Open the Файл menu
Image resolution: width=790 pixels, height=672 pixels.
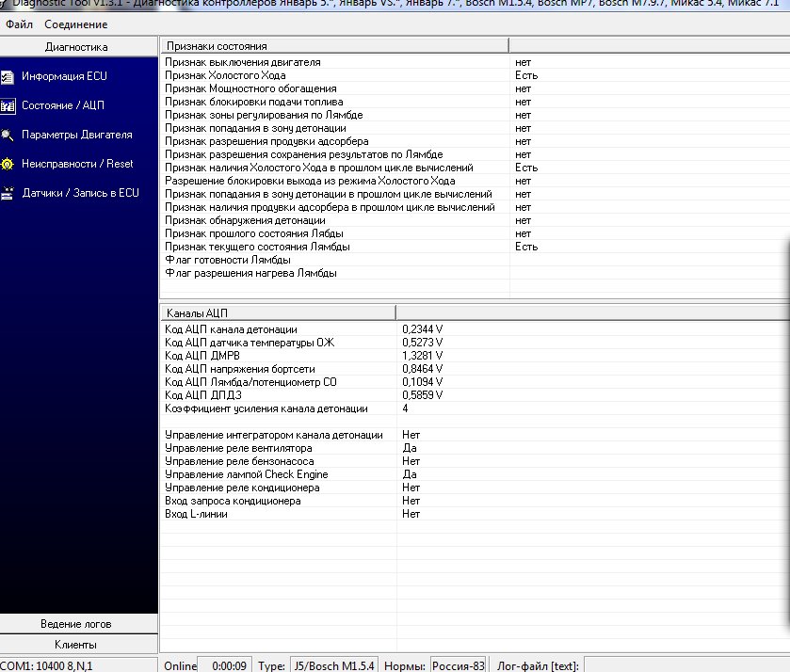click(19, 24)
